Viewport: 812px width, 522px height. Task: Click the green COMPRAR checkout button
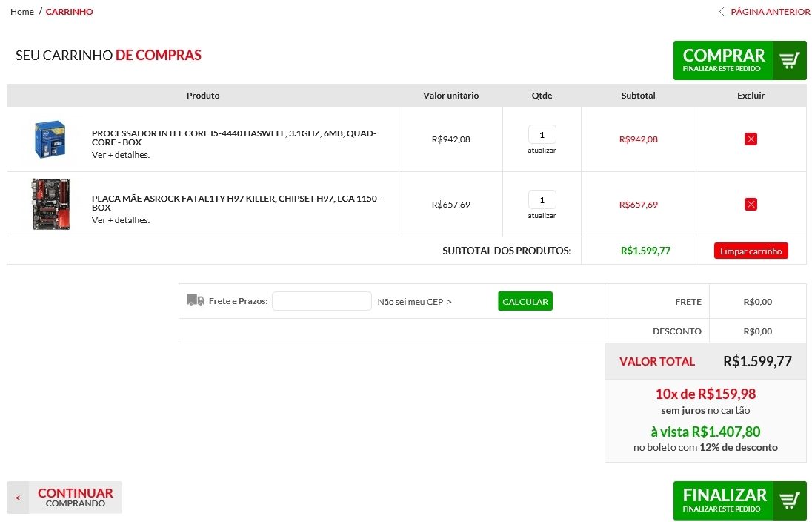739,61
